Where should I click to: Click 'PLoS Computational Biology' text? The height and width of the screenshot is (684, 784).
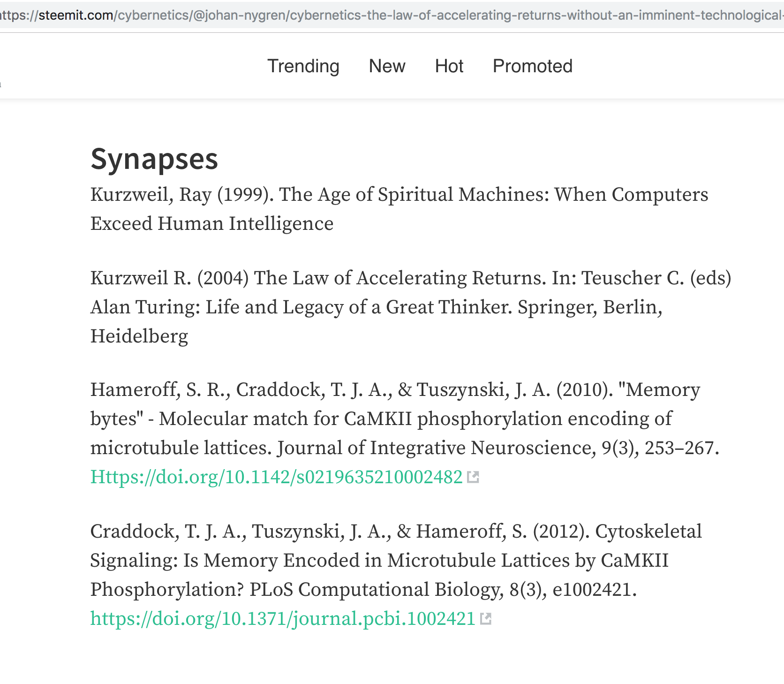point(375,590)
